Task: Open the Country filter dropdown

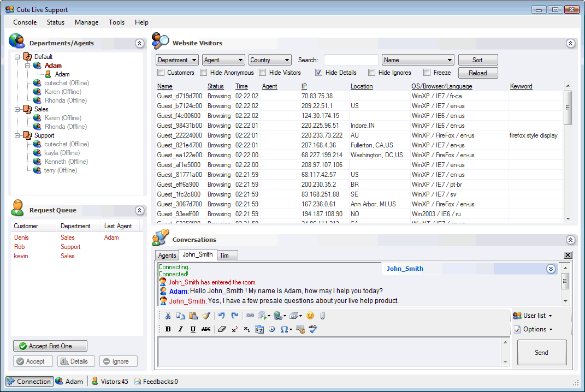Action: [x=270, y=60]
